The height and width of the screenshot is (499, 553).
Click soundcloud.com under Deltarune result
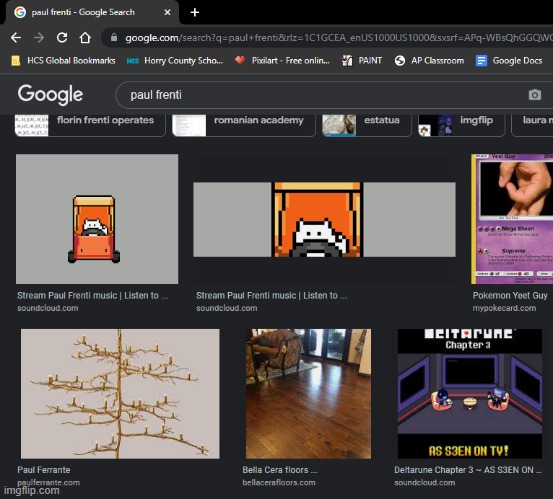pyautogui.click(x=425, y=483)
